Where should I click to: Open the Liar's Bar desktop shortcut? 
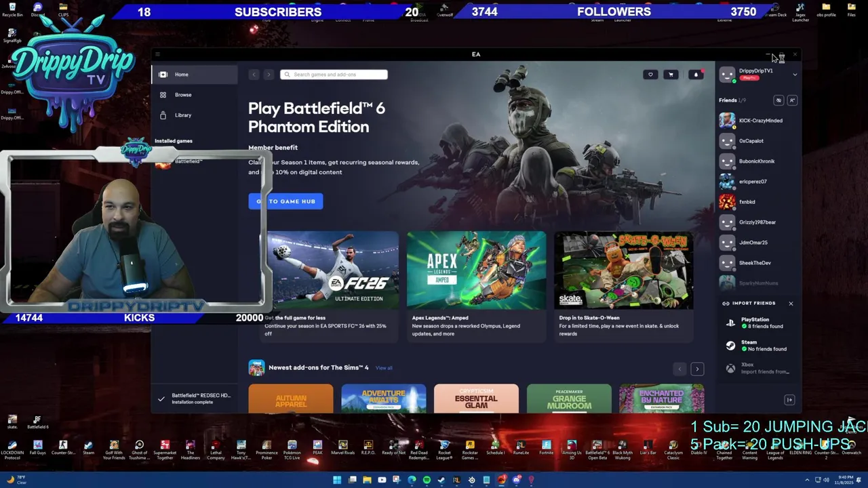648,448
